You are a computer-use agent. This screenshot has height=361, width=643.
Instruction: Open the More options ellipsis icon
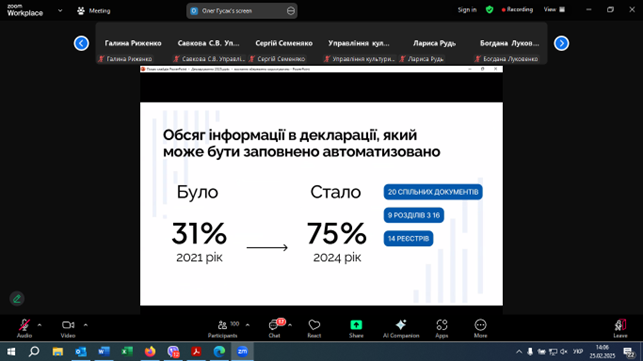point(480,325)
